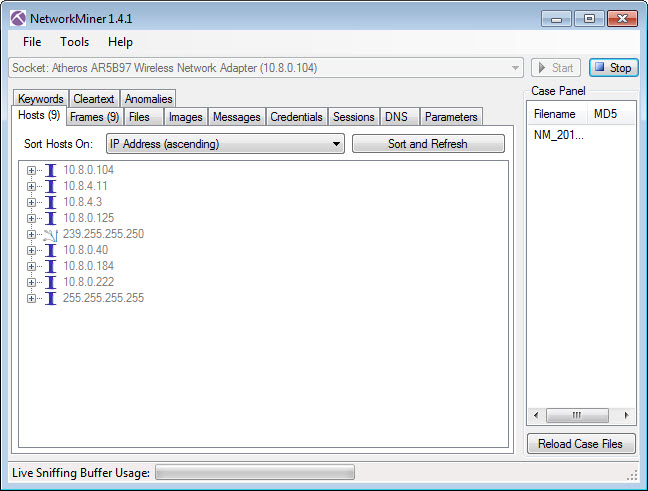
Task: Click the host icon next to 10.8.4.3
Action: tap(51, 202)
